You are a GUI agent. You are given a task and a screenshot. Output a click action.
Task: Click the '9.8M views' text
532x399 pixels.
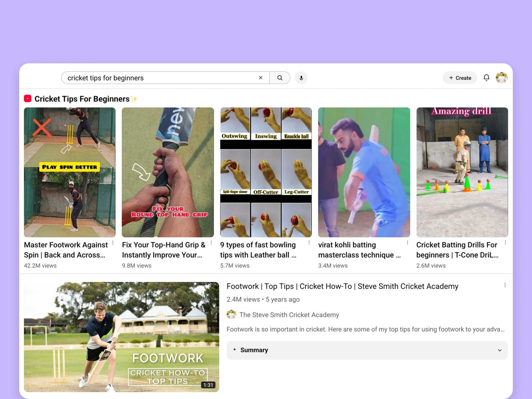tap(137, 266)
